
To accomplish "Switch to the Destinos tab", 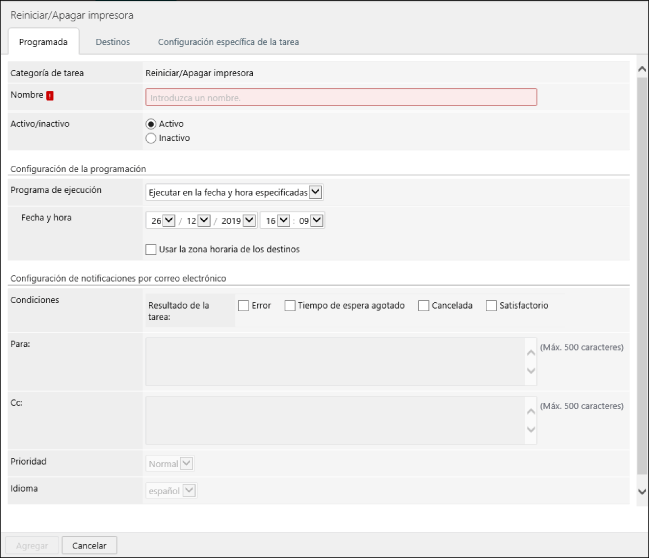I will [112, 42].
